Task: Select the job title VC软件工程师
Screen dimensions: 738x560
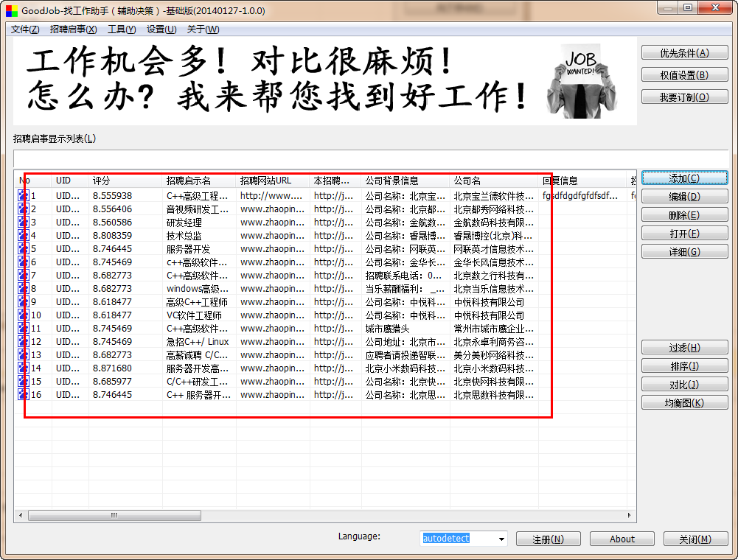Action: (194, 315)
